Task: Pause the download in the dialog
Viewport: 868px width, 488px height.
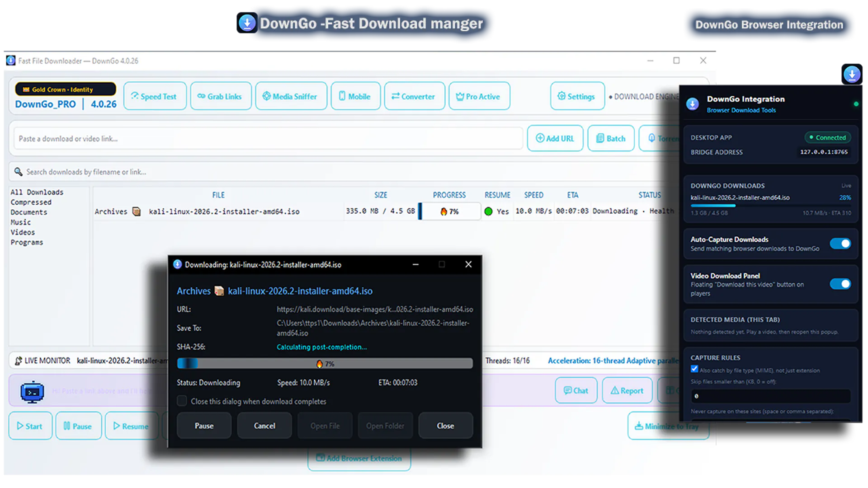Action: pos(204,426)
